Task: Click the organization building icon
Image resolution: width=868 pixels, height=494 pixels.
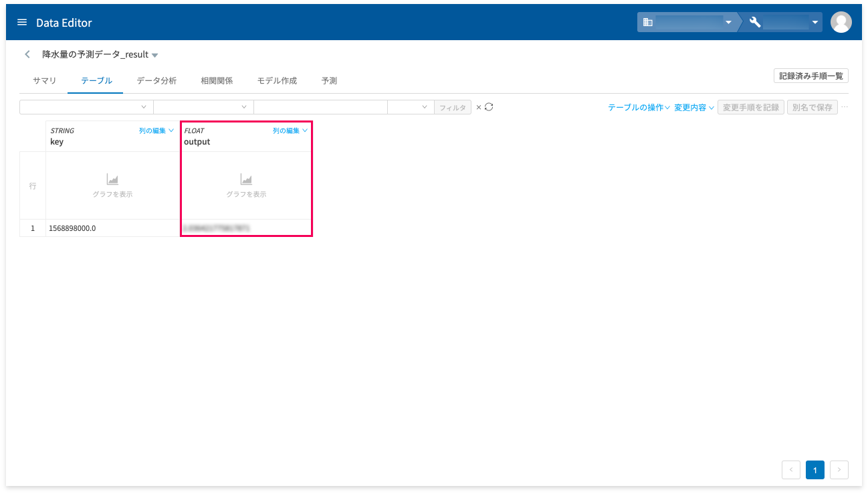Action: click(x=647, y=22)
